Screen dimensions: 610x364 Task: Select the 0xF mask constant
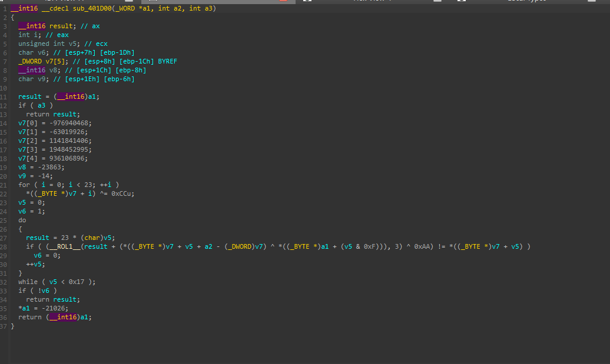pyautogui.click(x=369, y=246)
